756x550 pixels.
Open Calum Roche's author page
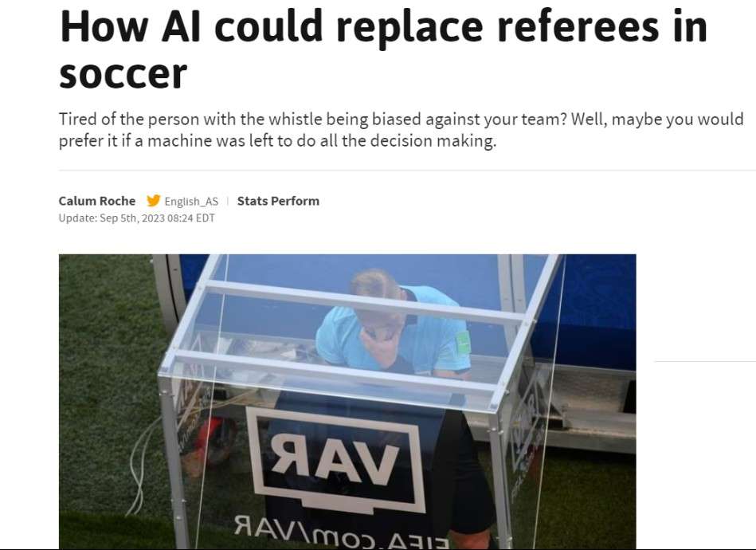click(97, 201)
